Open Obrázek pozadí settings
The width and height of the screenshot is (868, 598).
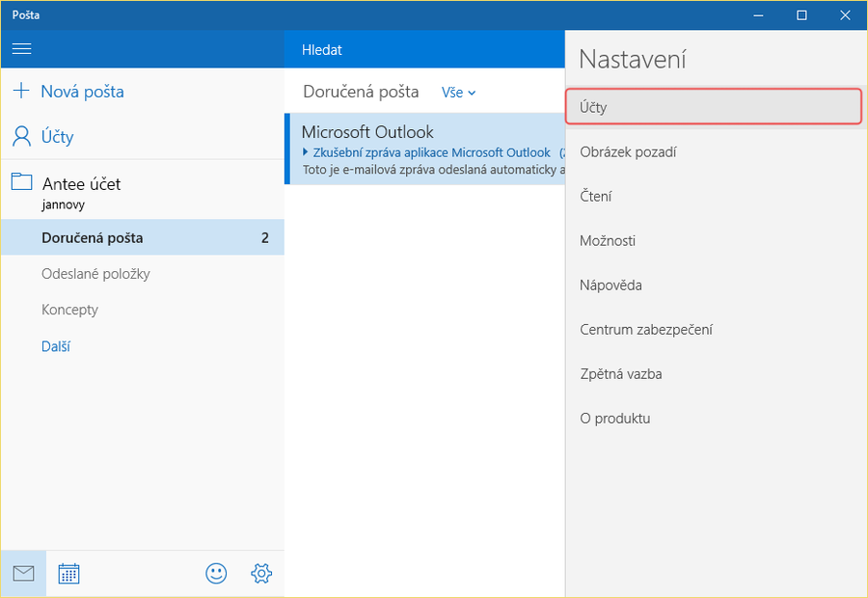(x=627, y=152)
